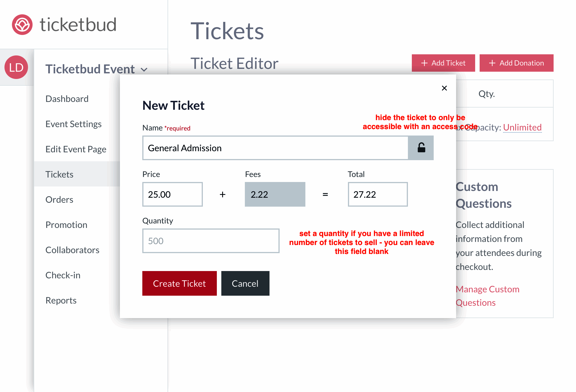Image resolution: width=576 pixels, height=392 pixels.
Task: Open the Check-in section
Action: click(63, 275)
